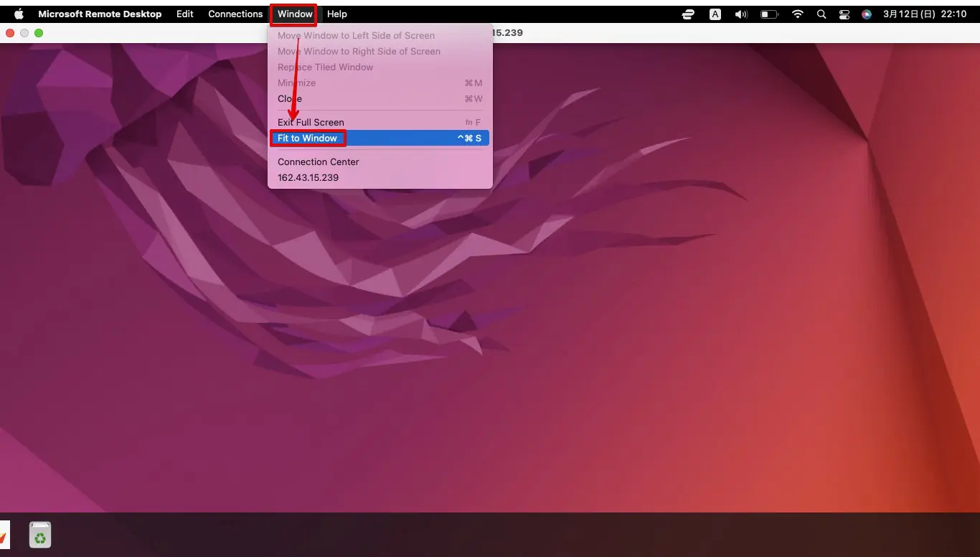Viewport: 980px width, 557px height.
Task: Open the Help menu
Action: point(337,14)
